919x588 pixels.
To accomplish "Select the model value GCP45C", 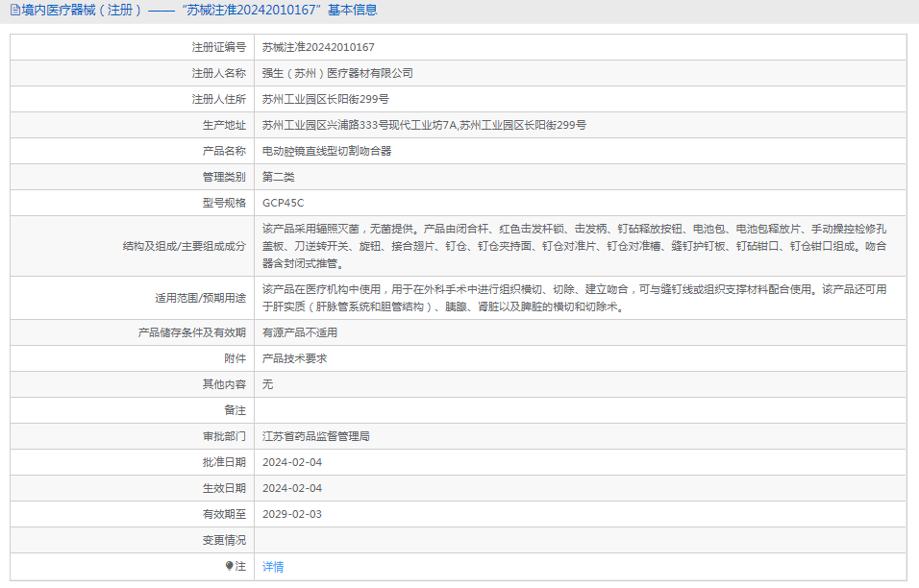I will (283, 203).
